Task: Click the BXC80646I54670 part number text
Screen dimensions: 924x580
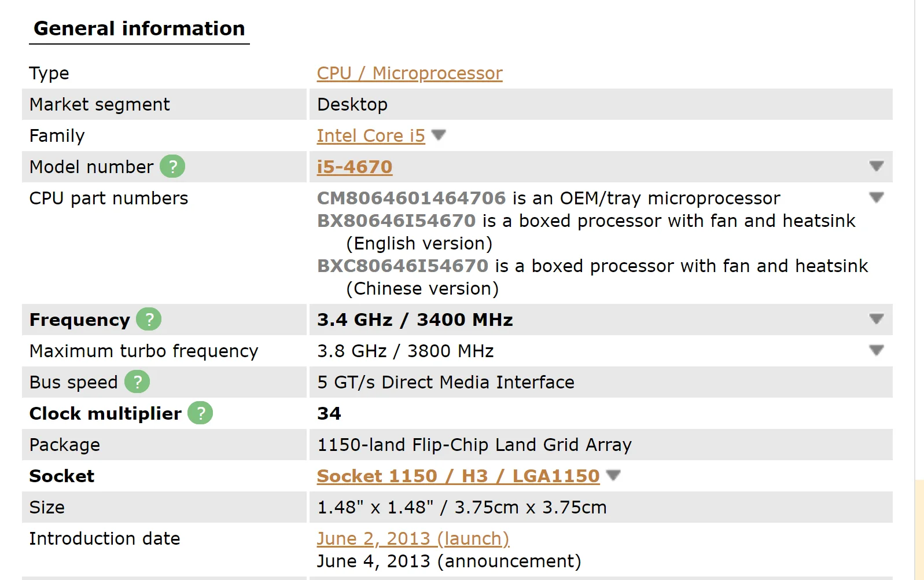Action: click(402, 266)
